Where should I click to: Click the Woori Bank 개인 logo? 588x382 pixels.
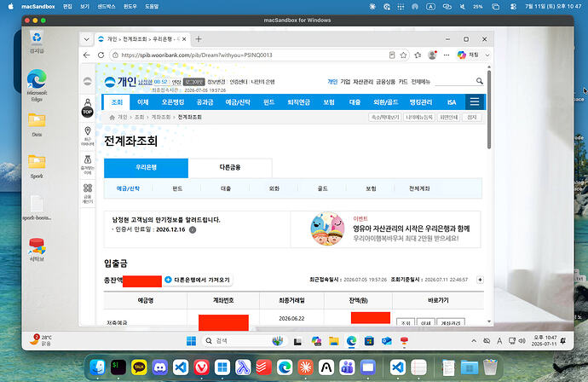(120, 81)
